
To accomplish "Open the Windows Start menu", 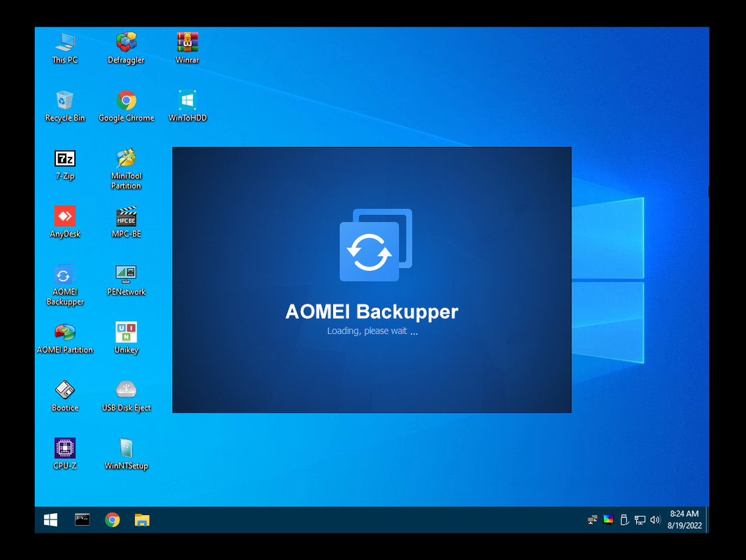I will click(50, 520).
